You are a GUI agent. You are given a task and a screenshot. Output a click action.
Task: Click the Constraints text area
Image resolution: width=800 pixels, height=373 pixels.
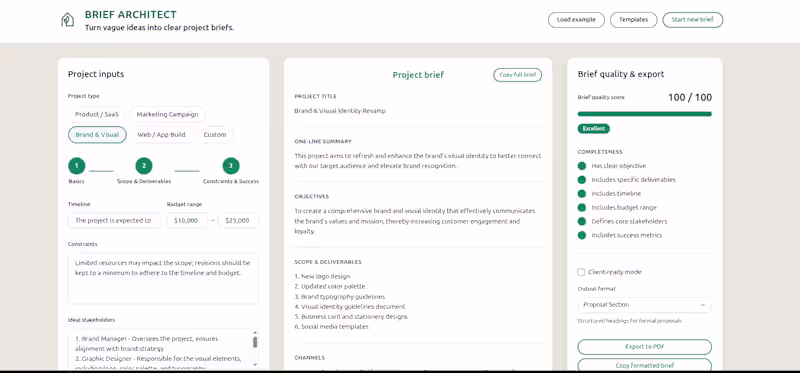[163, 279]
